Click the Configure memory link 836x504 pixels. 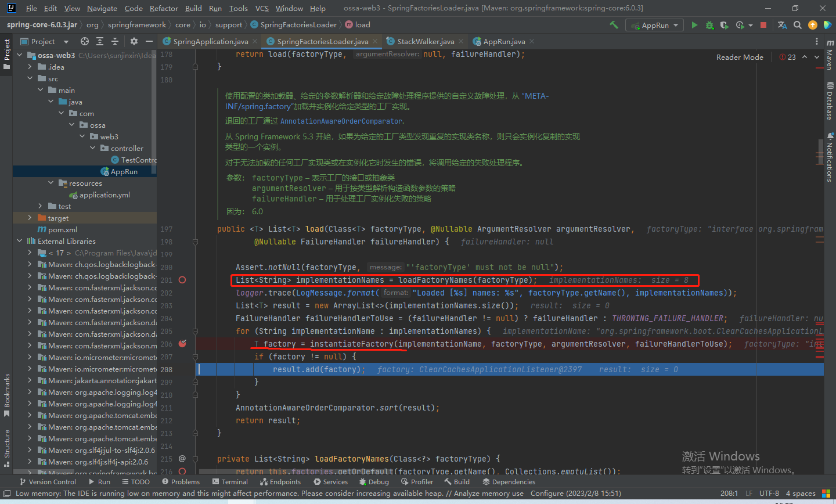pyautogui.click(x=547, y=494)
